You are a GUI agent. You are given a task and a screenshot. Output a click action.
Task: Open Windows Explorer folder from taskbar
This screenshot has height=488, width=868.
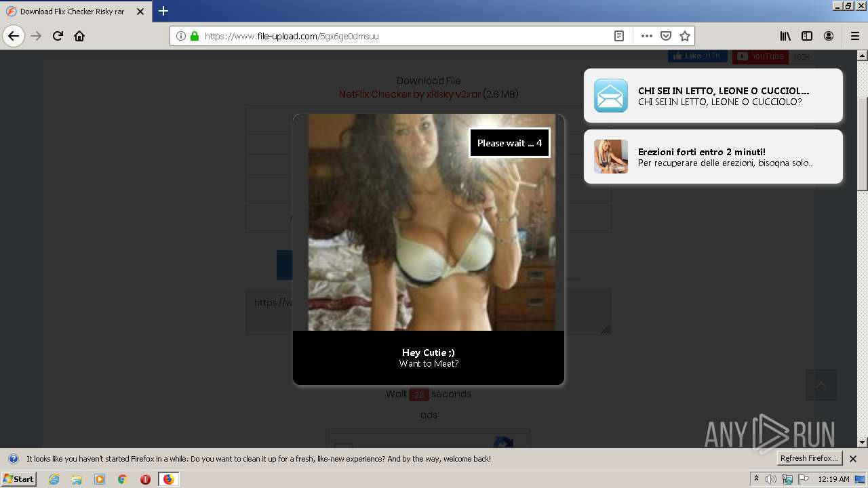[x=77, y=479]
